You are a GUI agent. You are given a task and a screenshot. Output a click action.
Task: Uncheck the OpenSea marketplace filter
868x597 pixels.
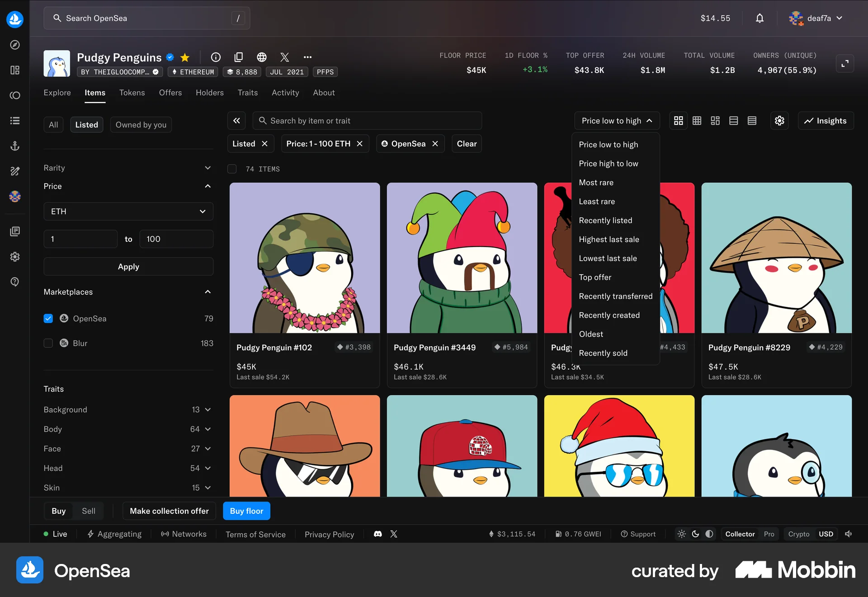(48, 318)
